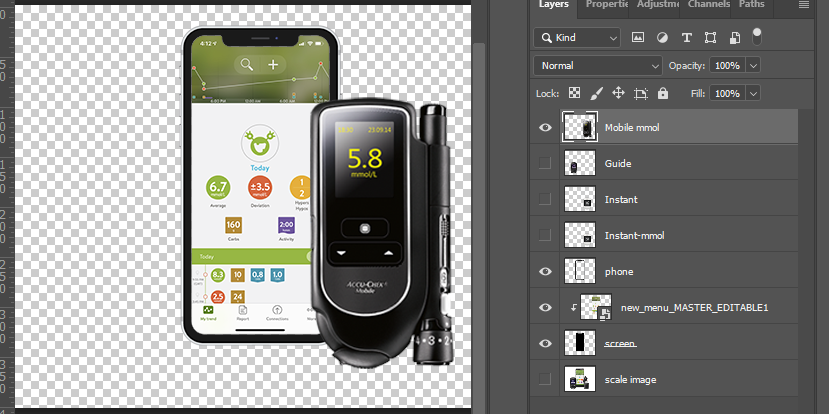The height and width of the screenshot is (414, 829).
Task: Show the Guide layer
Action: coord(545,163)
